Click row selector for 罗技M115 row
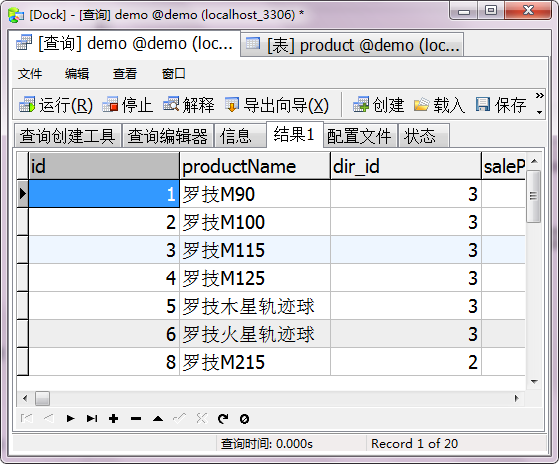This screenshot has height=464, width=559. tap(22, 250)
